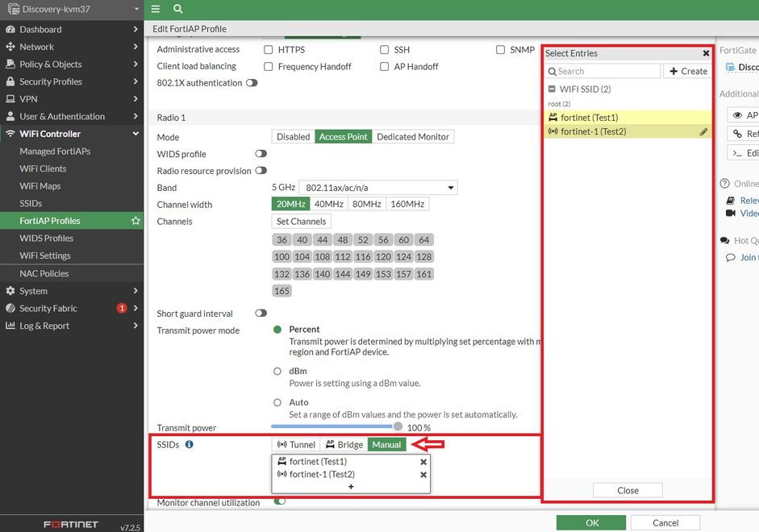Click the Policy & Objects icon
The width and height of the screenshot is (759, 532).
click(x=10, y=64)
